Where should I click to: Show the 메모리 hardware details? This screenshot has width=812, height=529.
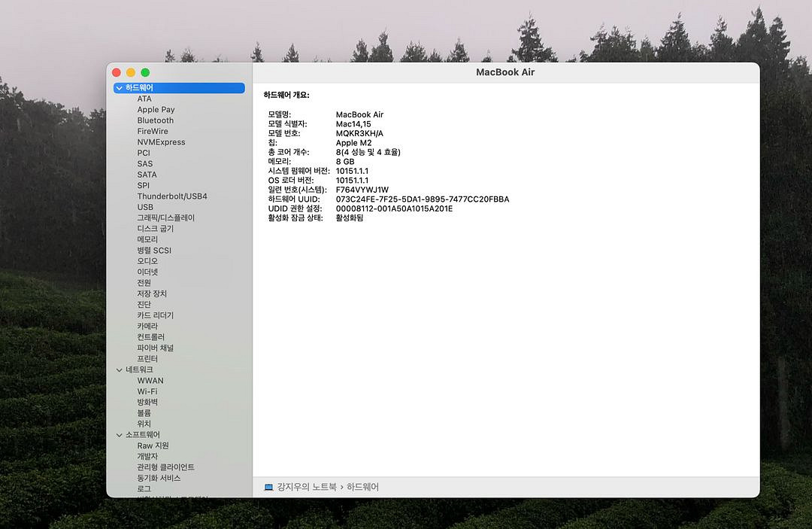click(x=147, y=239)
